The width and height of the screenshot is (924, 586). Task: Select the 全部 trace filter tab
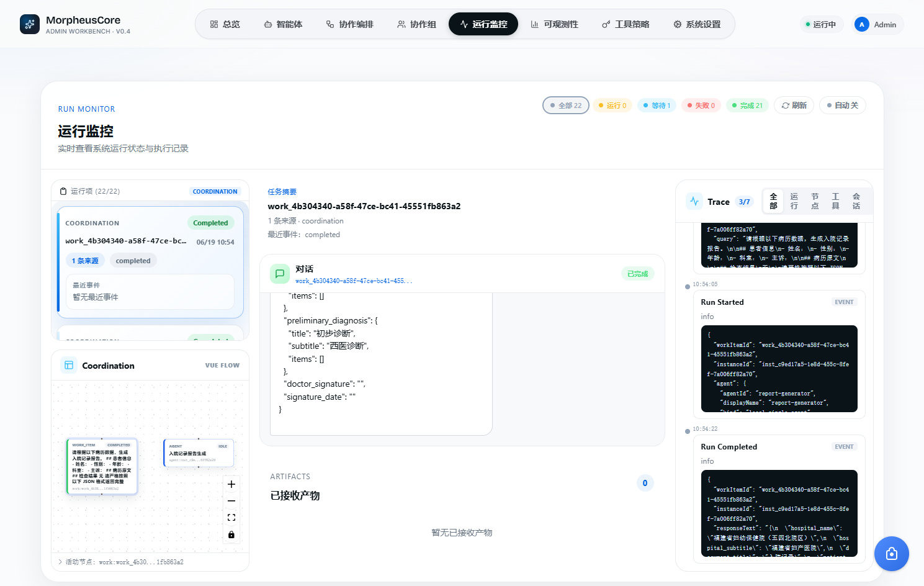point(773,201)
